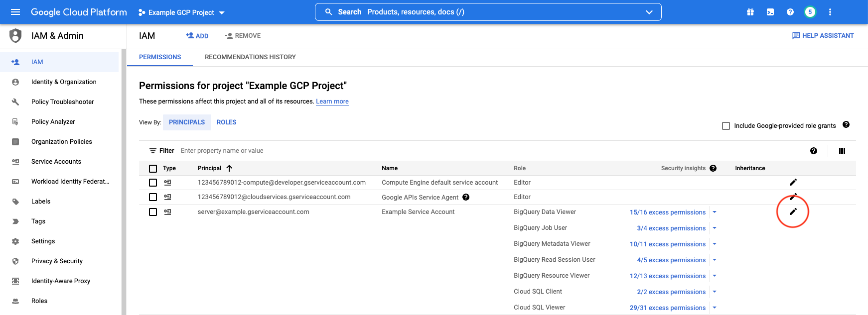Click the sidebar vertical scrollbar

coord(124,182)
